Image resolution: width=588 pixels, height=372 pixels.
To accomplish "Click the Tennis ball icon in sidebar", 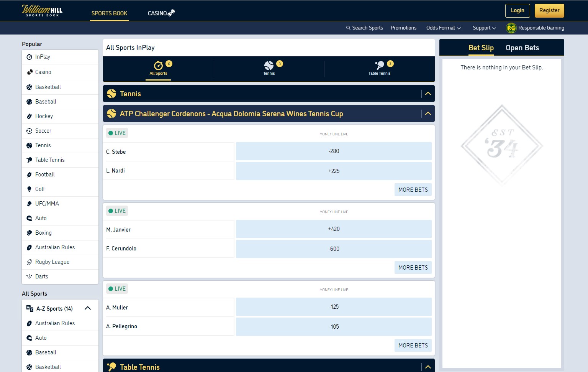I will (29, 145).
